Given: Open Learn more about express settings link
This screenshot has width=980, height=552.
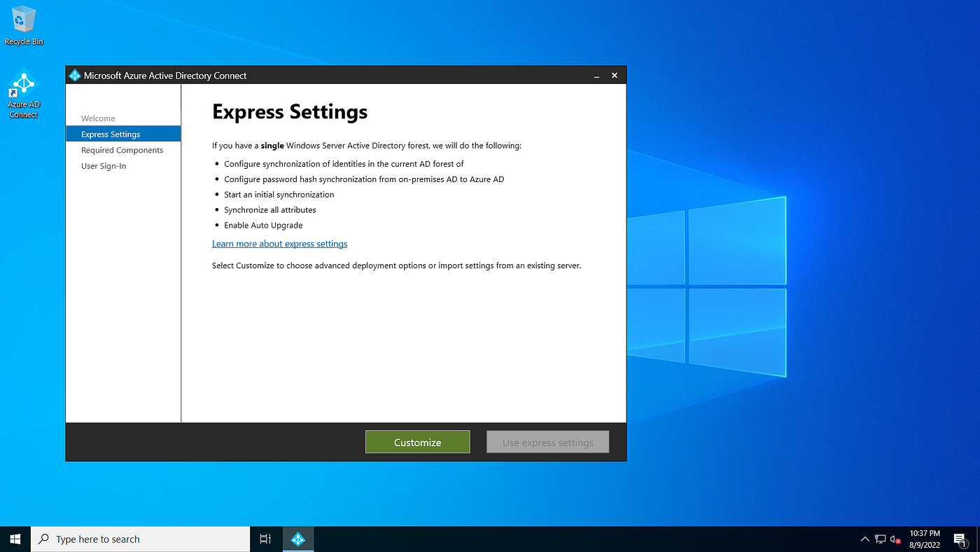Looking at the screenshot, I should 280,244.
